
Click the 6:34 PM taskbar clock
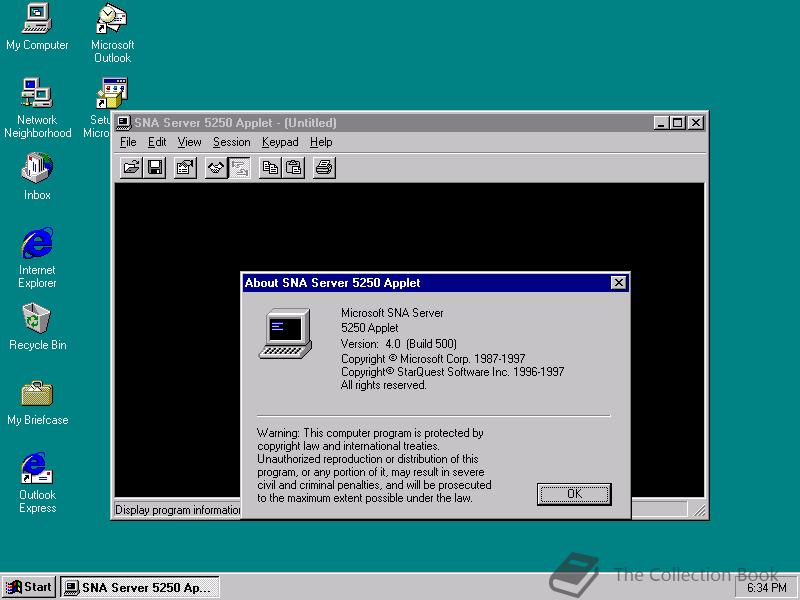tap(766, 588)
